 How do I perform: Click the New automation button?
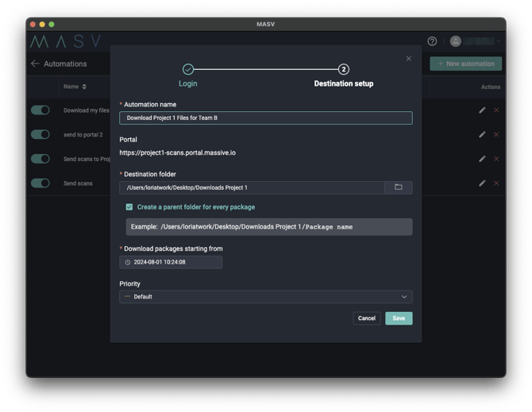[465, 64]
